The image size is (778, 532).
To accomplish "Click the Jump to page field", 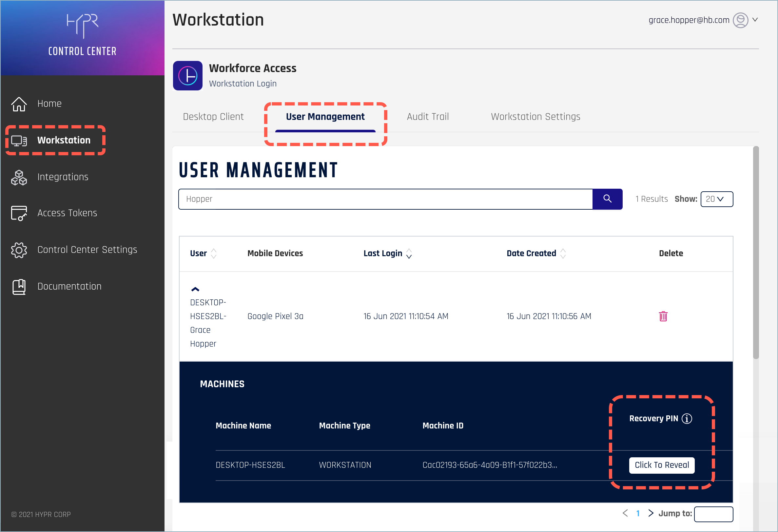I will click(713, 514).
